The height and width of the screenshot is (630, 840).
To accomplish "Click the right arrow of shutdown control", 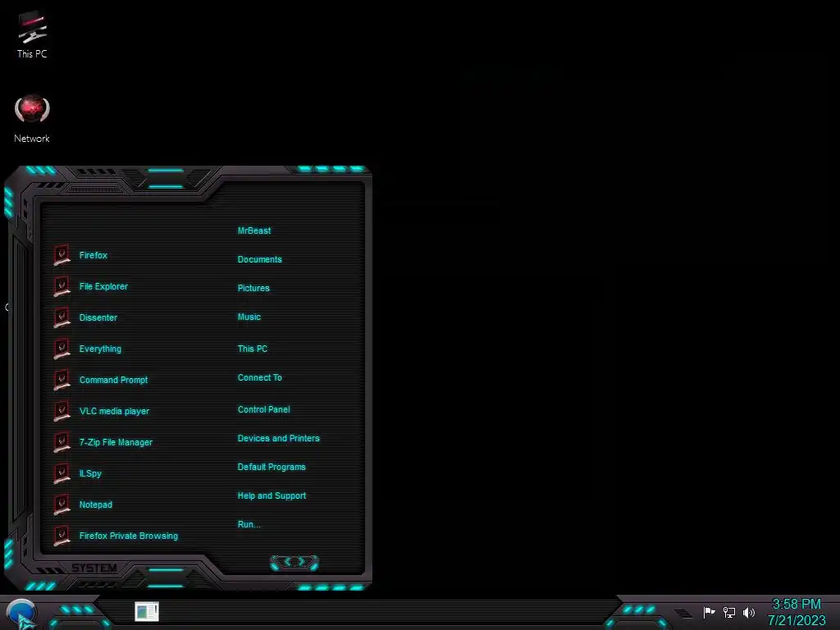I will (x=302, y=561).
